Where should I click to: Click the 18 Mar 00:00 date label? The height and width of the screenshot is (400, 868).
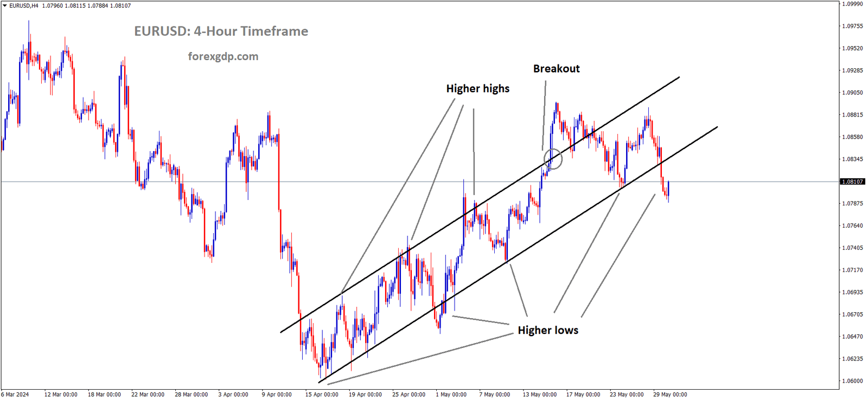click(x=104, y=395)
